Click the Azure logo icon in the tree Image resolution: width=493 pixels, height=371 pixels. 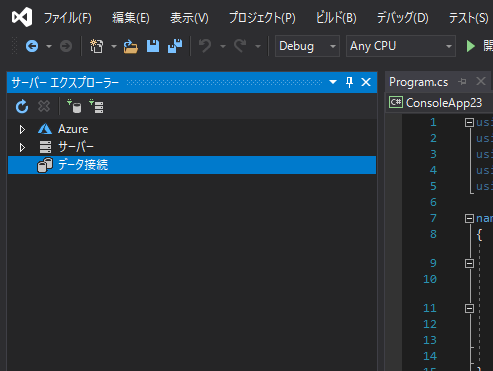[x=45, y=129]
